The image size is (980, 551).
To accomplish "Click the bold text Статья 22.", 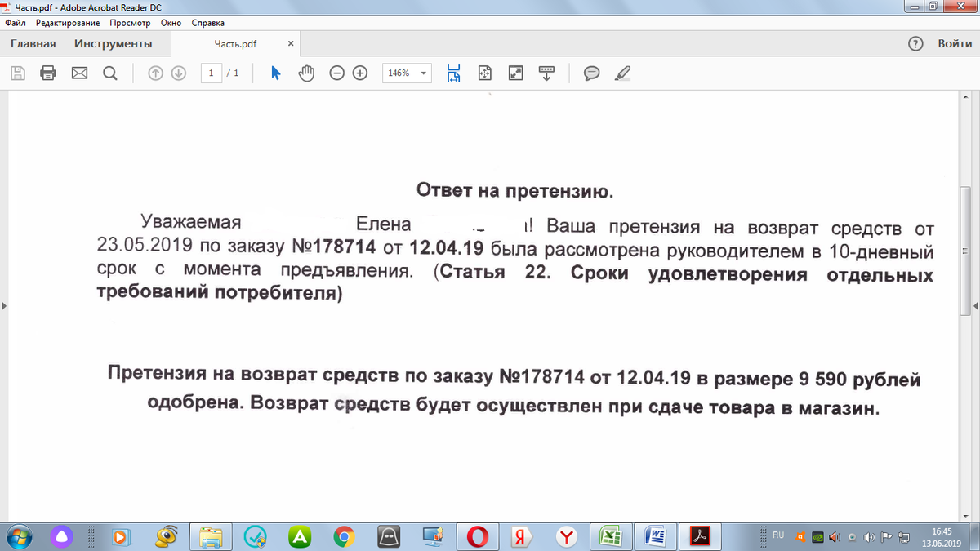I will 493,273.
